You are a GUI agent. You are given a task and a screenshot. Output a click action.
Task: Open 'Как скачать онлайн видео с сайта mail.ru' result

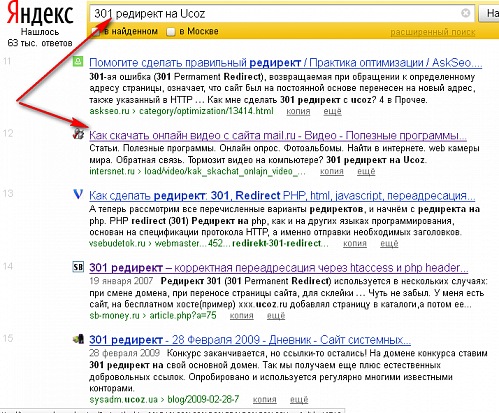(x=278, y=135)
